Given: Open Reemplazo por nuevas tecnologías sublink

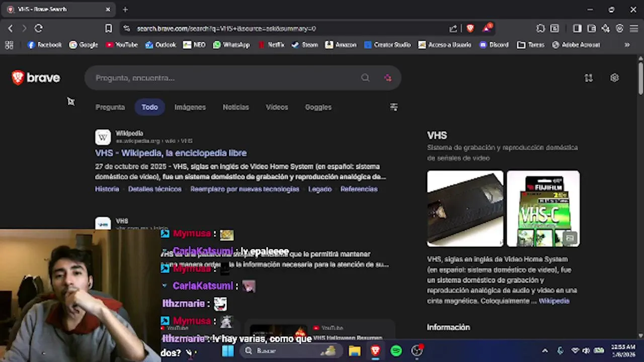Looking at the screenshot, I should 245,189.
